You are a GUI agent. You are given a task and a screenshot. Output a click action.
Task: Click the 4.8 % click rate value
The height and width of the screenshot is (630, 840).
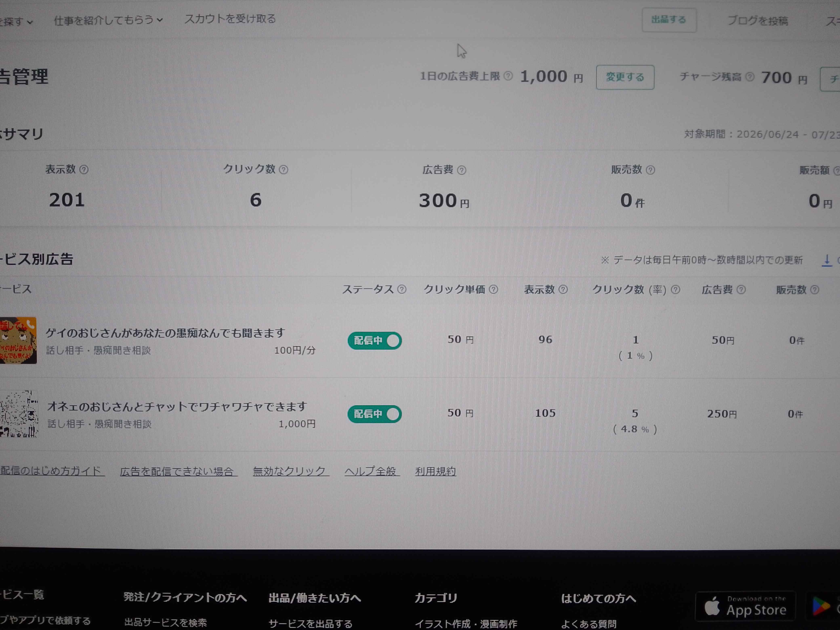[x=635, y=429]
